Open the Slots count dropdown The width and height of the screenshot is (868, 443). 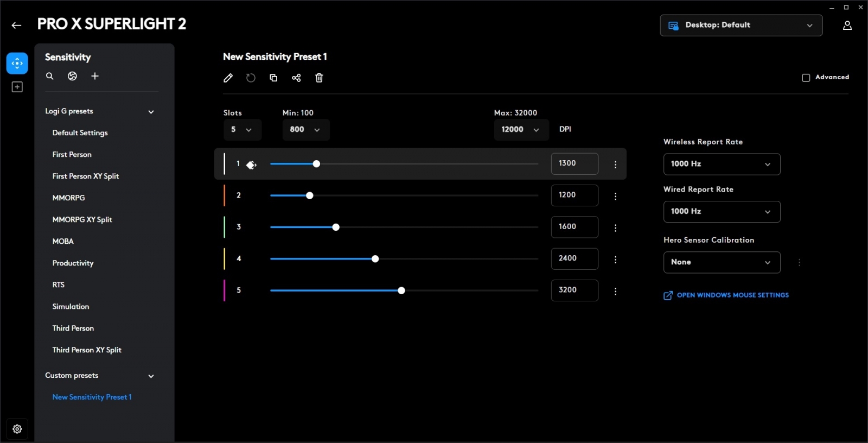pyautogui.click(x=242, y=130)
